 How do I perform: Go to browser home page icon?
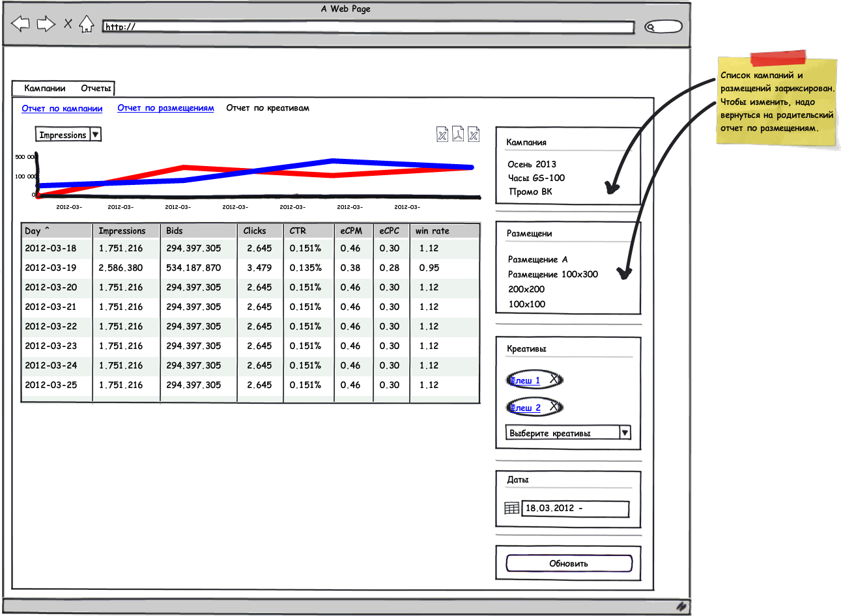86,25
